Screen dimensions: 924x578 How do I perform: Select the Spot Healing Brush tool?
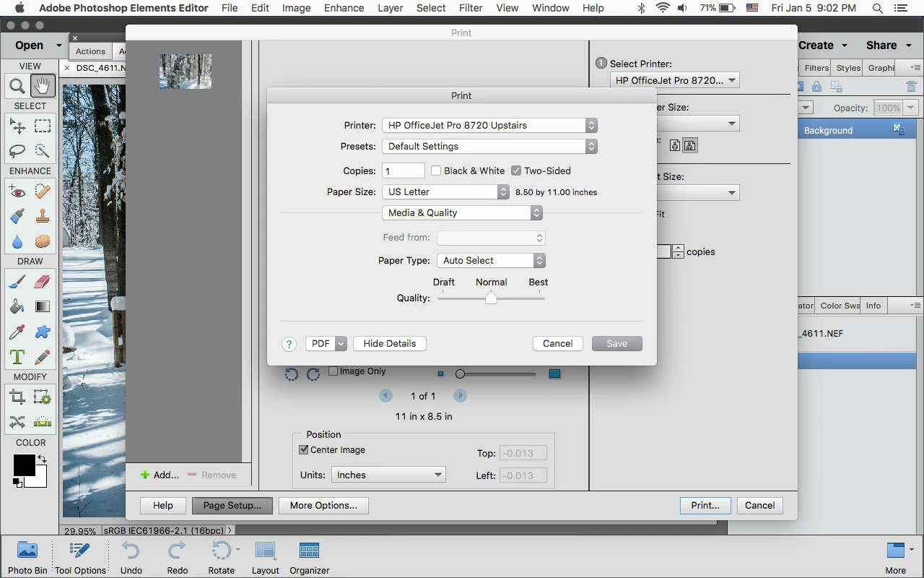click(43, 192)
